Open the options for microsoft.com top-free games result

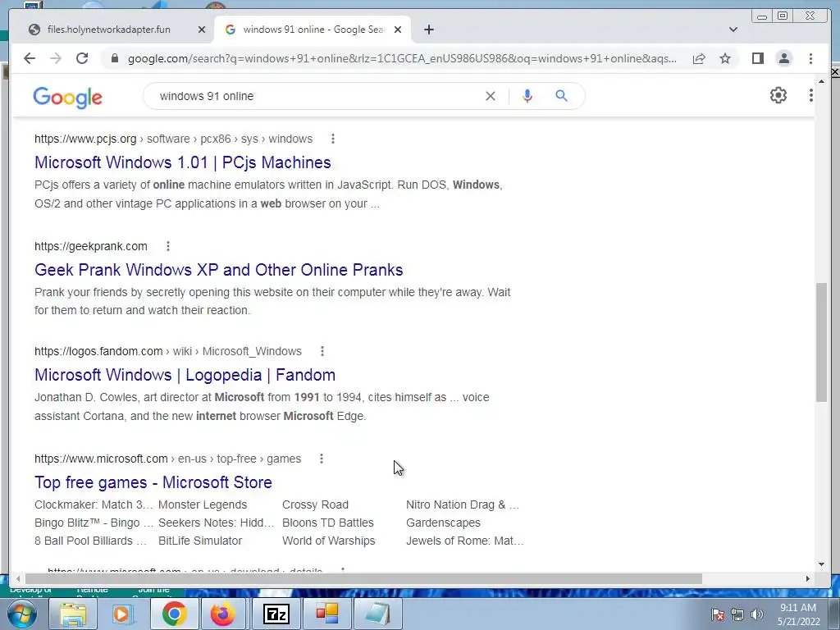tap(322, 459)
